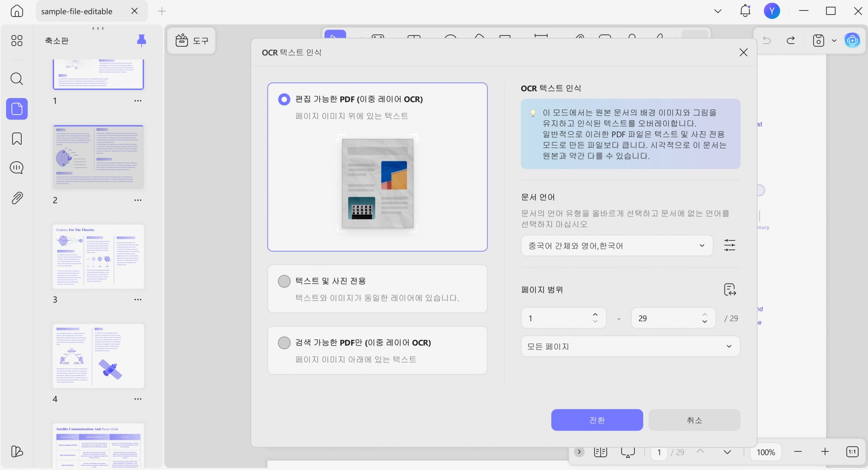Screen dimensions: 868x470
Task: Select the page 4 satellite thumbnail
Action: tap(98, 356)
